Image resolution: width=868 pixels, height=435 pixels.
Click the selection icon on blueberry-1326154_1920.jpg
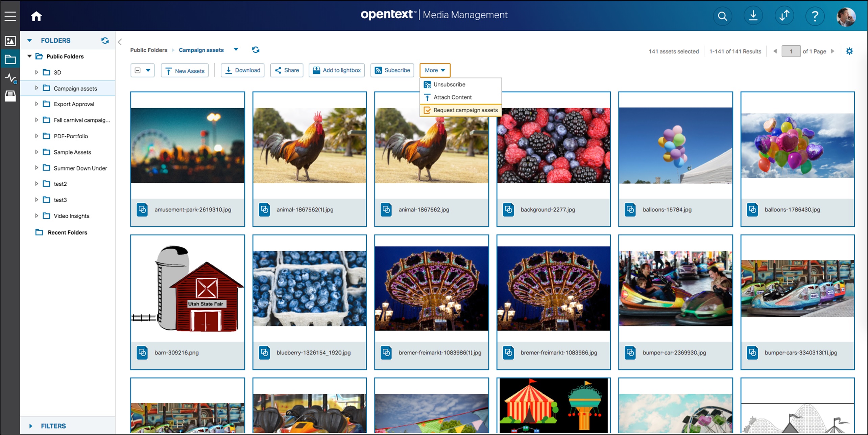264,353
